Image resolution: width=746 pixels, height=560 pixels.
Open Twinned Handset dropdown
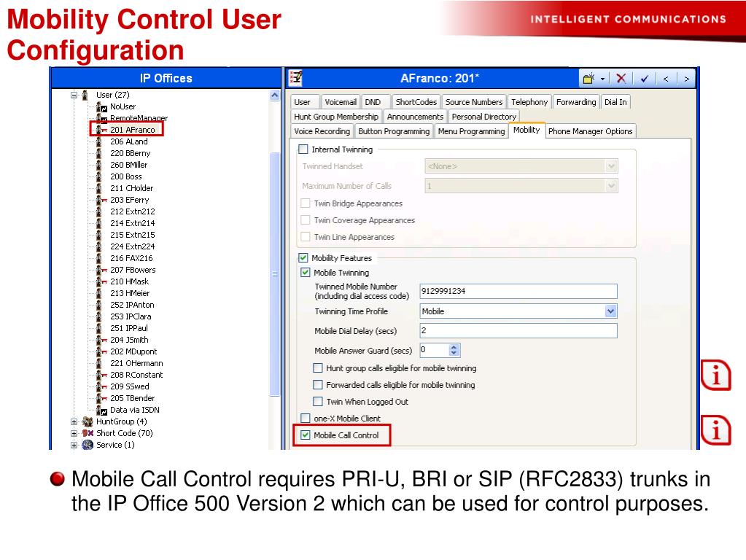pos(611,166)
